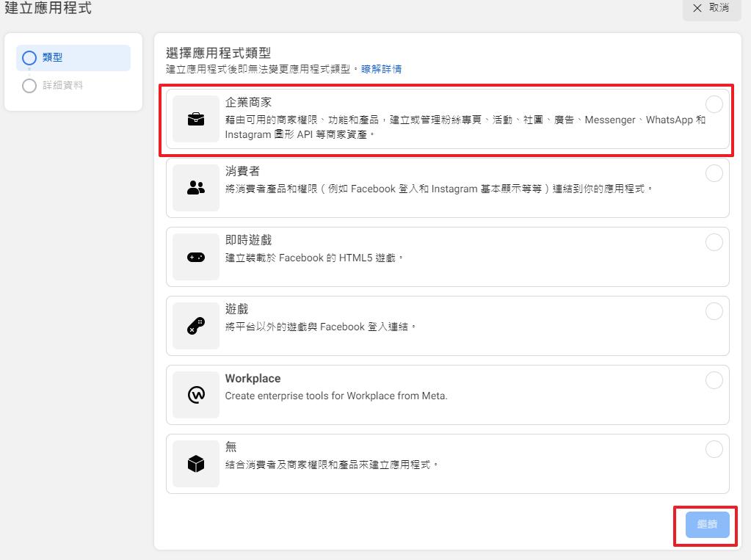751x560 pixels.
Task: Click the cube icon for 無
Action: tap(196, 464)
